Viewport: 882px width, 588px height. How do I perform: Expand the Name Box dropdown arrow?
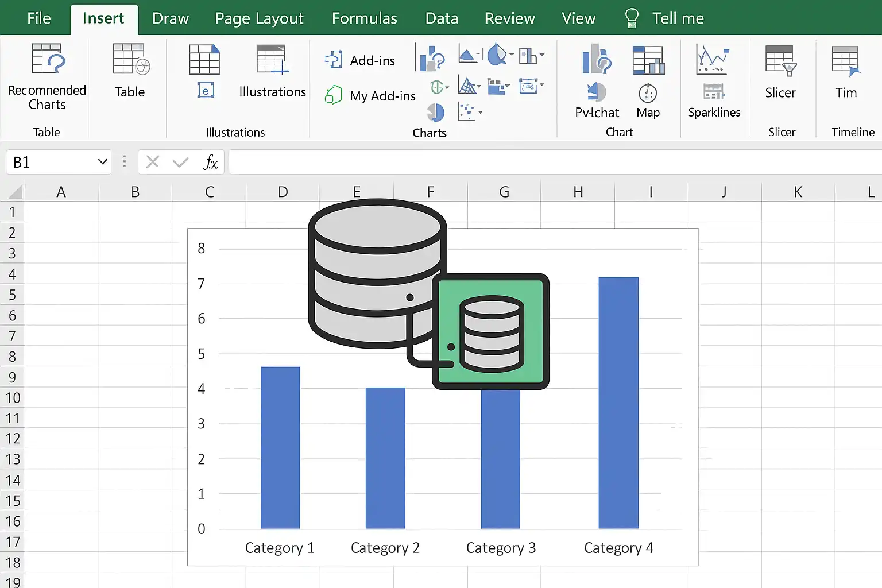103,162
